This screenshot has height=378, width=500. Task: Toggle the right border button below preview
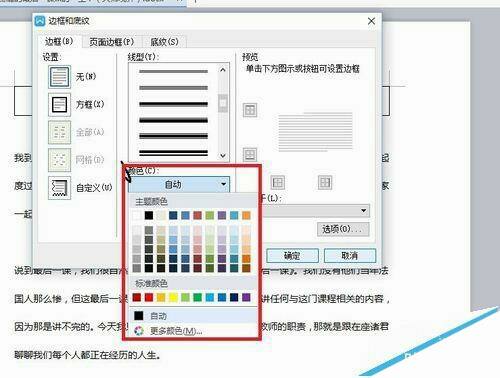click(x=325, y=183)
